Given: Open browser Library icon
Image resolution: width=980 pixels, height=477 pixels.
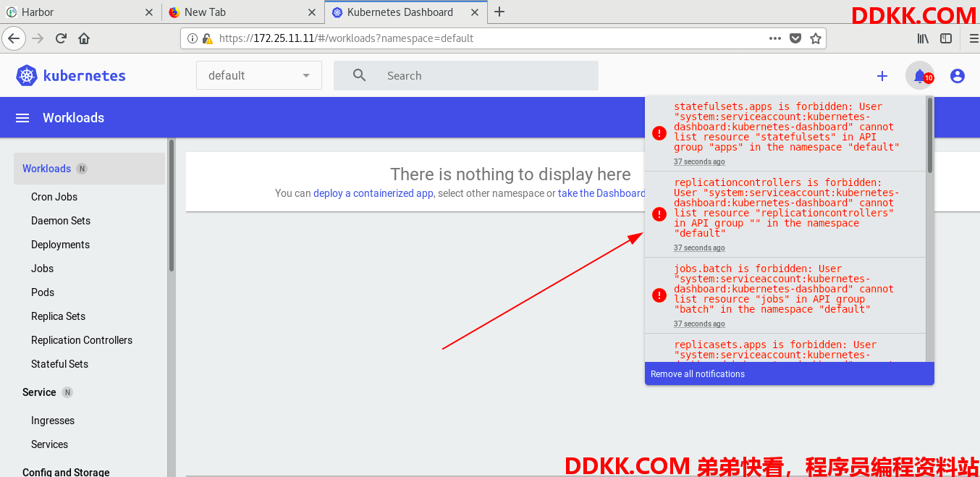Looking at the screenshot, I should [924, 38].
